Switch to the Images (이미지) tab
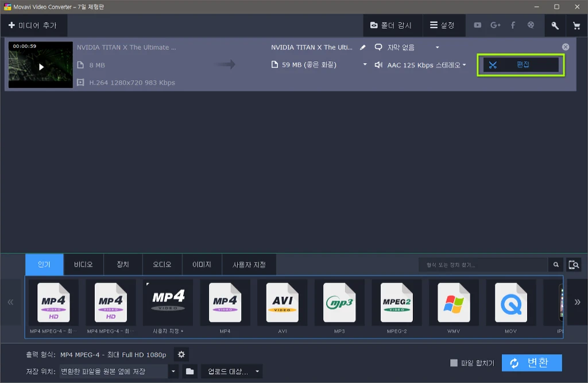The height and width of the screenshot is (383, 588). click(x=202, y=265)
